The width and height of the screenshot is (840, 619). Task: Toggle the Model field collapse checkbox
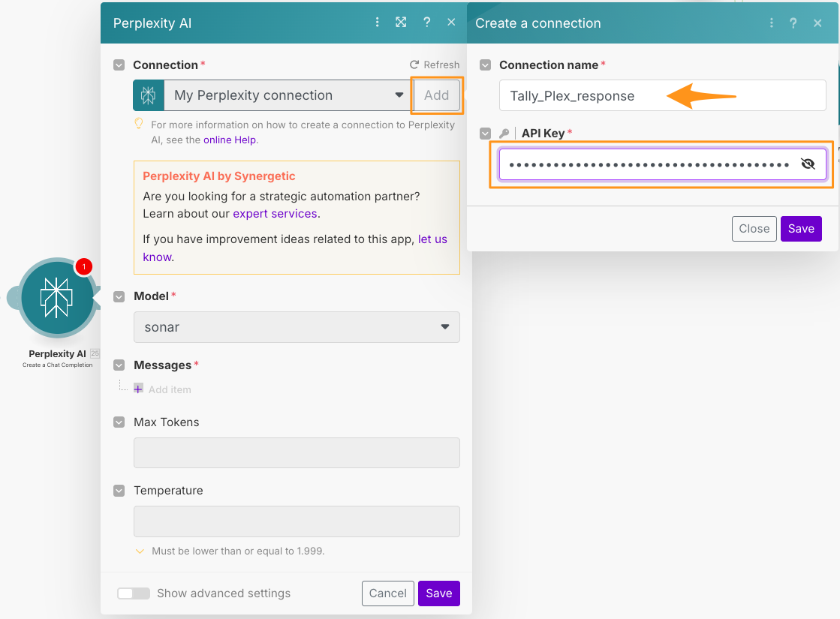[119, 296]
